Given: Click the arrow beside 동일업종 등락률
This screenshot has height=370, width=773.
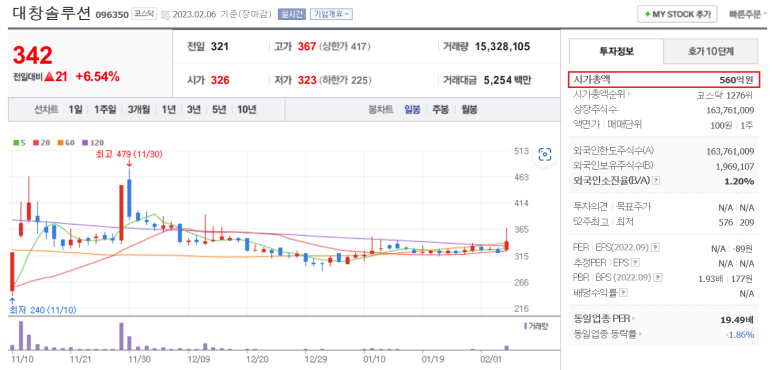Looking at the screenshot, I should pyautogui.click(x=640, y=334).
